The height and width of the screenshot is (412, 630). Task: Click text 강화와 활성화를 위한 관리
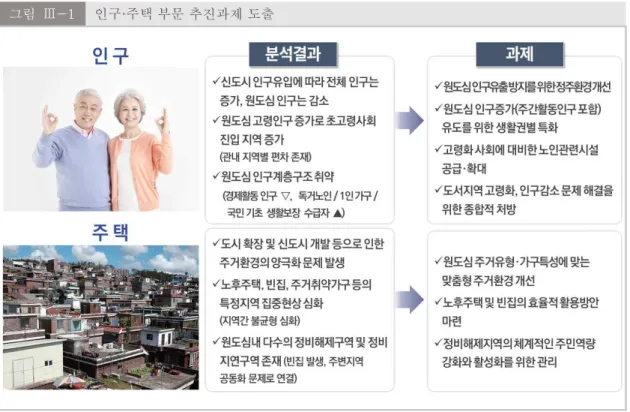pos(499,362)
